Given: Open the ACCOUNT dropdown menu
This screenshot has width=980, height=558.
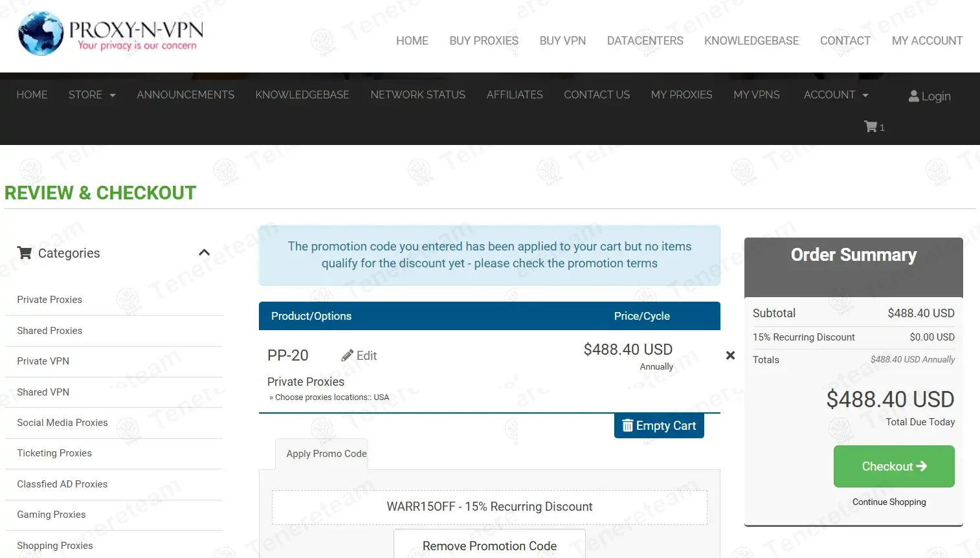Looking at the screenshot, I should point(836,95).
